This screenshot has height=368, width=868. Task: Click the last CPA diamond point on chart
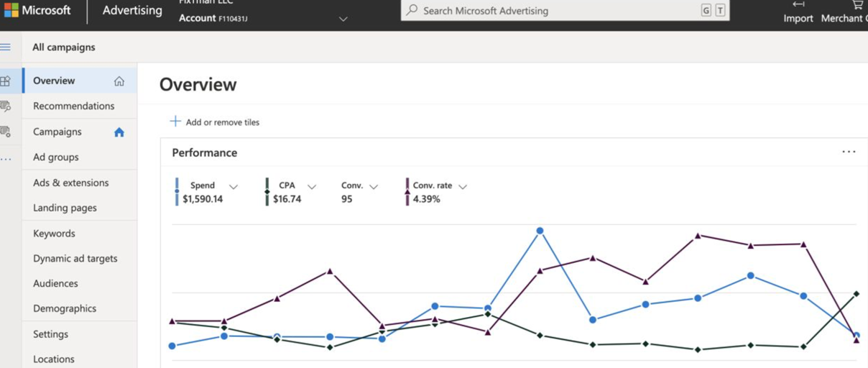(x=857, y=294)
